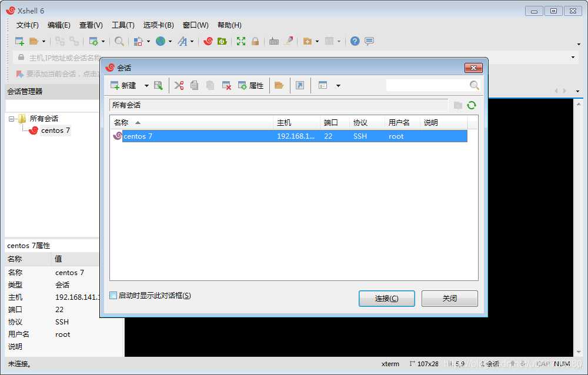Click the highlighter pen icon in the toolbar
Screen dimensions: 588x375
tap(288, 41)
